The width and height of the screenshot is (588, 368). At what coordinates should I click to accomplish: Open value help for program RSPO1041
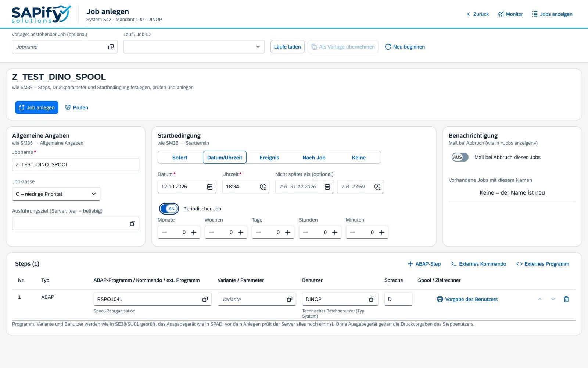[x=205, y=299]
